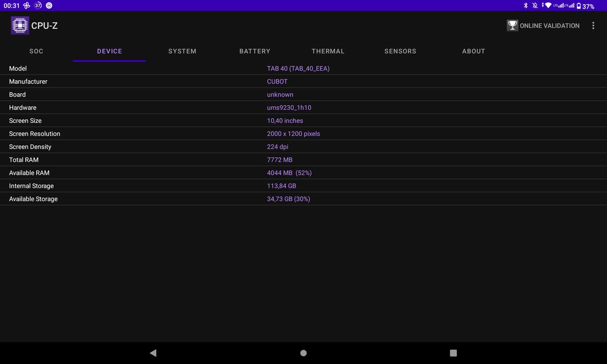The width and height of the screenshot is (607, 364).
Task: Tap the 113,84 GB value
Action: [x=282, y=186]
